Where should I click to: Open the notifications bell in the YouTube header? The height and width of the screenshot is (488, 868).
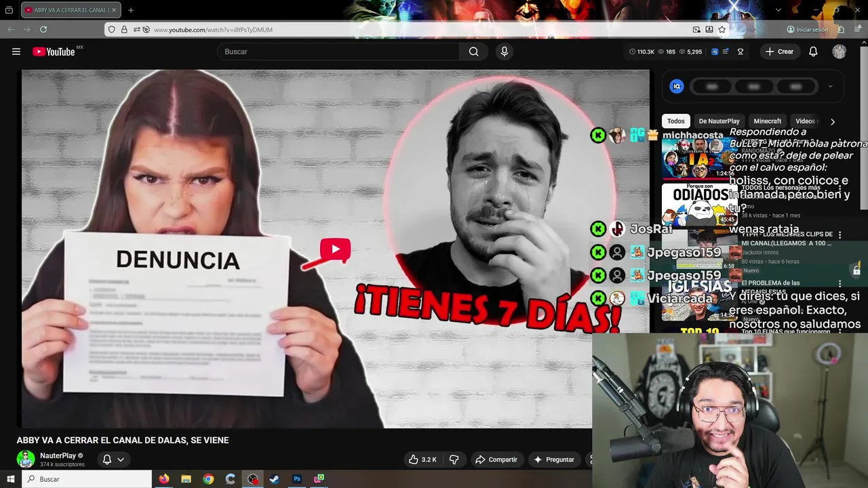pos(813,52)
